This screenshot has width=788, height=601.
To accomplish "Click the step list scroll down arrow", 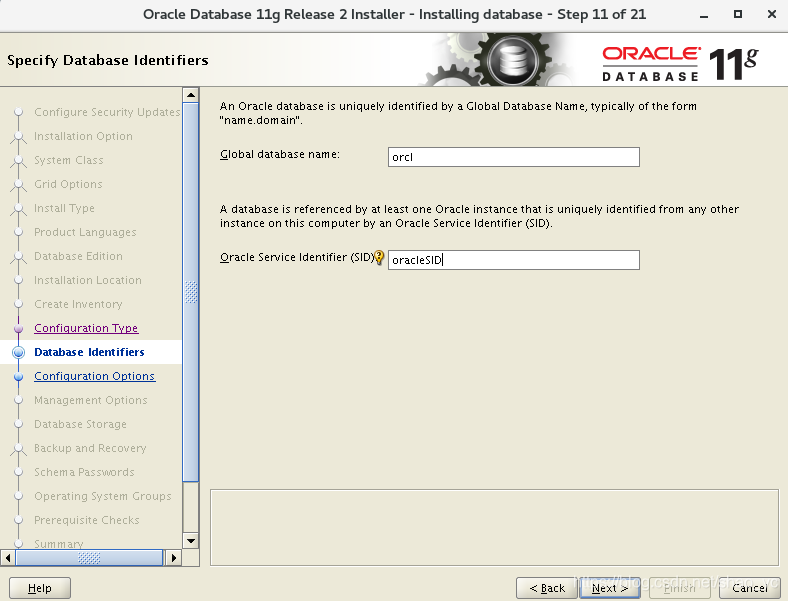I will click(191, 541).
